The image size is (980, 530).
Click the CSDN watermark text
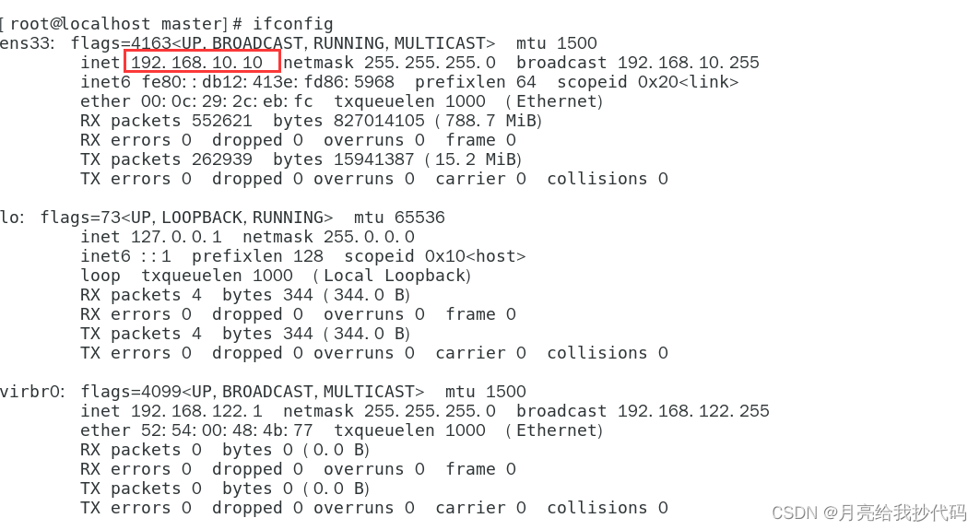(868, 513)
